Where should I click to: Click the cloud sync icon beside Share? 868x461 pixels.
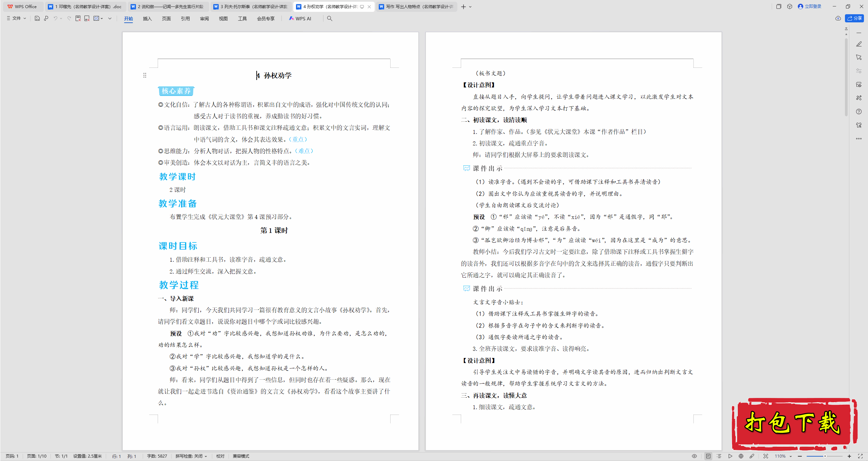(x=838, y=18)
